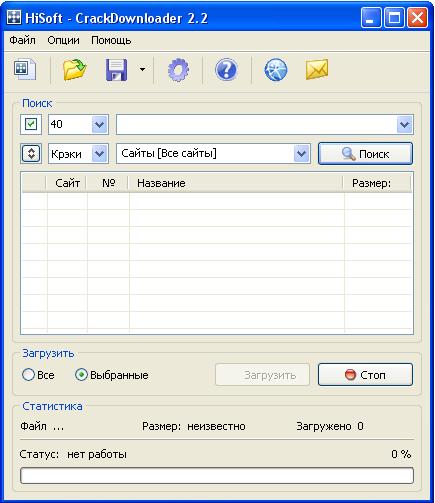The width and height of the screenshot is (435, 503).
Task: Open the Опции menu
Action: 63,40
